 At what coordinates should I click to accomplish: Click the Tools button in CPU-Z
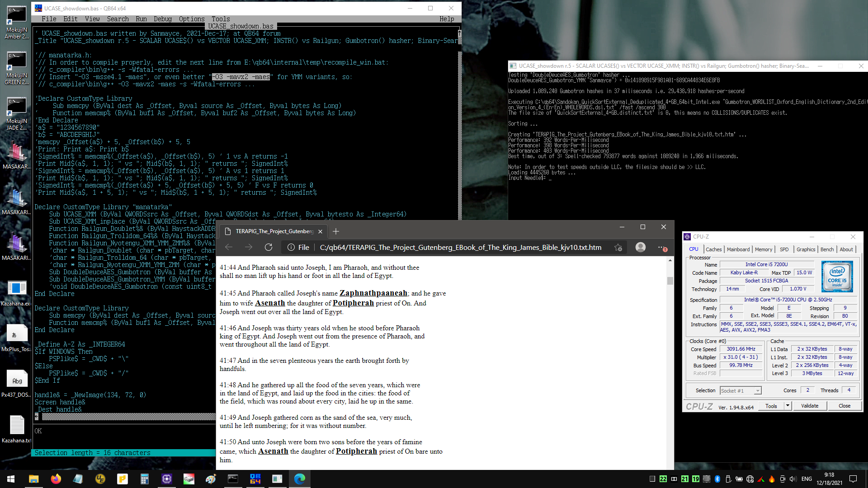pos(771,406)
